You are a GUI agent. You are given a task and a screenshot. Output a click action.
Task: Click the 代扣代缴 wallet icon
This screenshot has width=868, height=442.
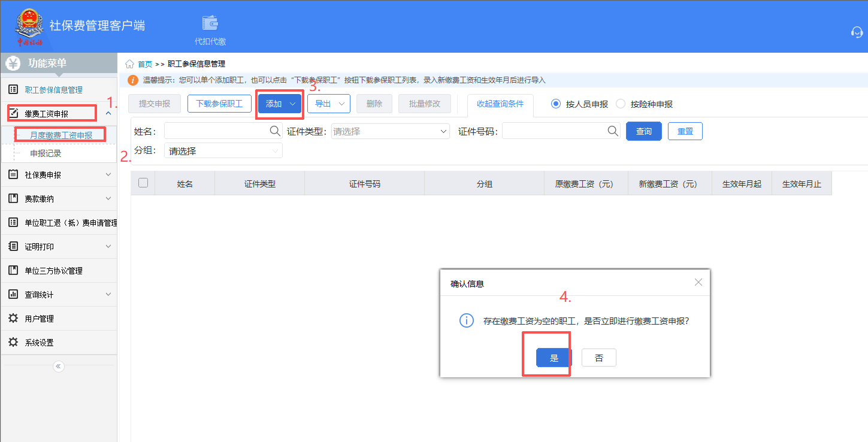(x=210, y=23)
